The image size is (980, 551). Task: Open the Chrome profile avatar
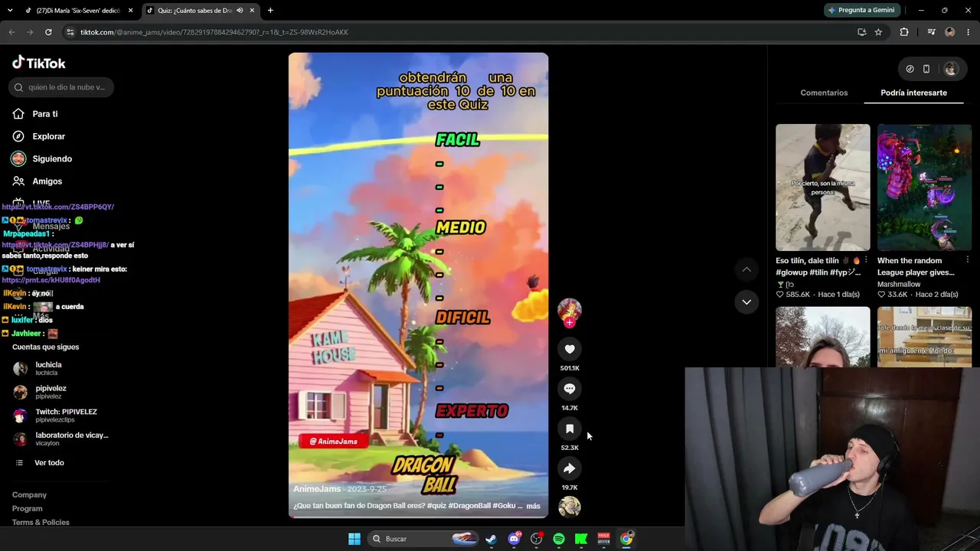950,32
